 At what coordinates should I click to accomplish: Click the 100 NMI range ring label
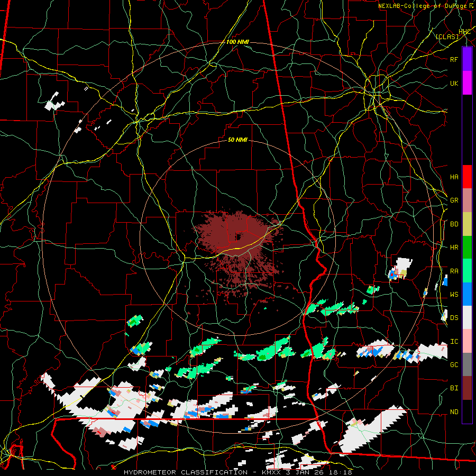(x=237, y=42)
